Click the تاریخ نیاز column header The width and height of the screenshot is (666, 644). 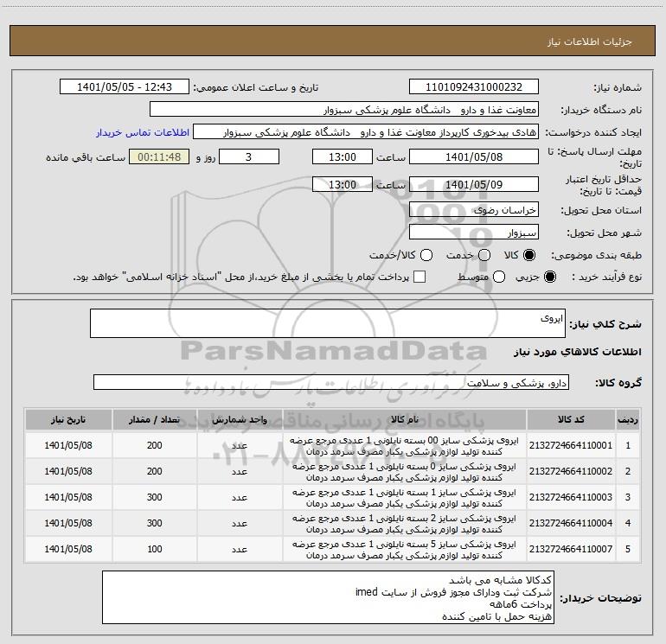click(68, 420)
